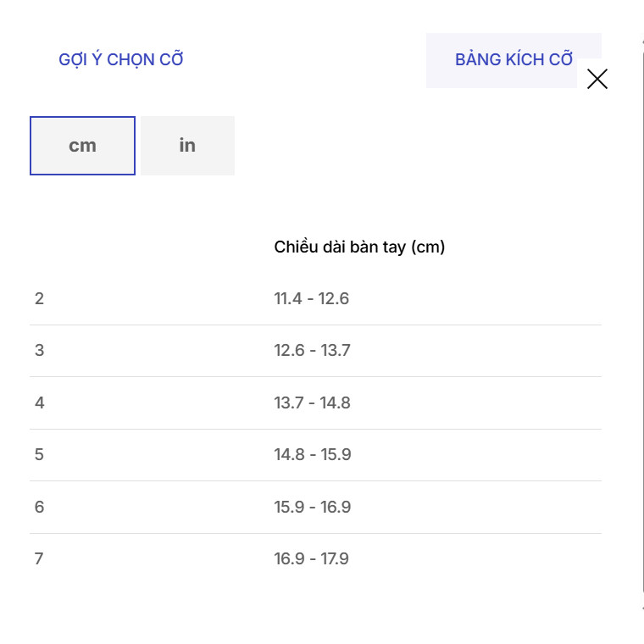Click the empty header cell above size numbers
Image resolution: width=644 pixels, height=644 pixels.
pos(149,247)
